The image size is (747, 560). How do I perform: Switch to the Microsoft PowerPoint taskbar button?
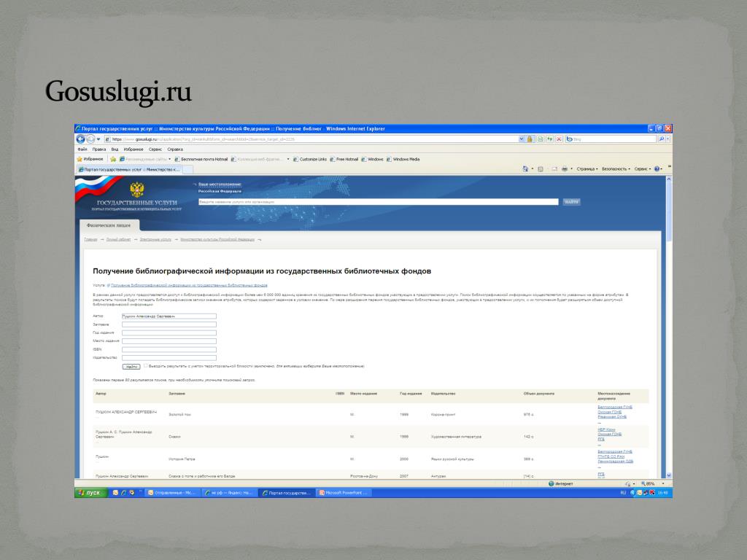tap(345, 493)
